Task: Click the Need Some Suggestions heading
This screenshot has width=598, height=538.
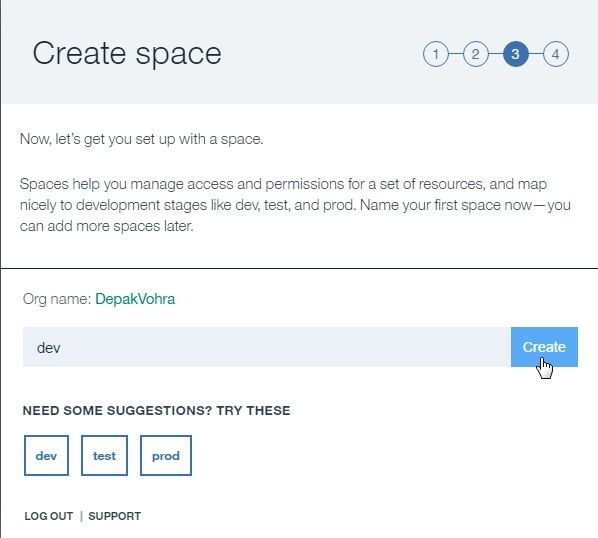Action: [x=156, y=411]
